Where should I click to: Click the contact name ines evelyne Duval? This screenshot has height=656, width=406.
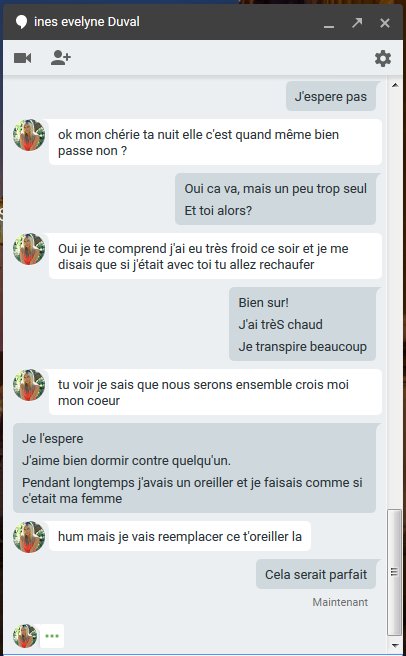point(87,22)
